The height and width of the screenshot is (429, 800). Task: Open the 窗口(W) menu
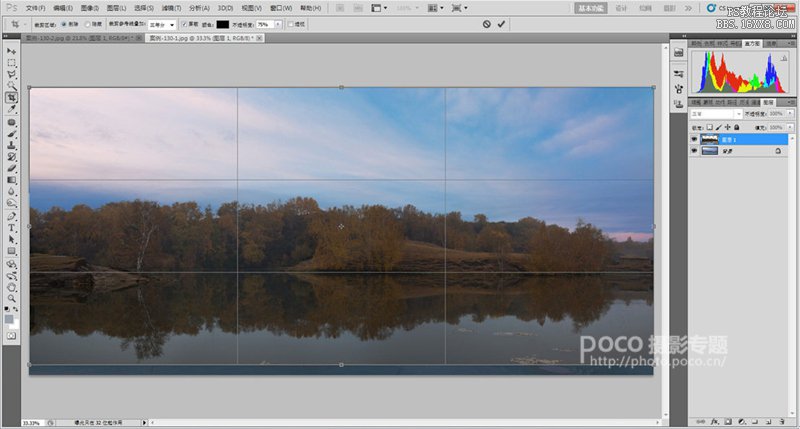281,8
